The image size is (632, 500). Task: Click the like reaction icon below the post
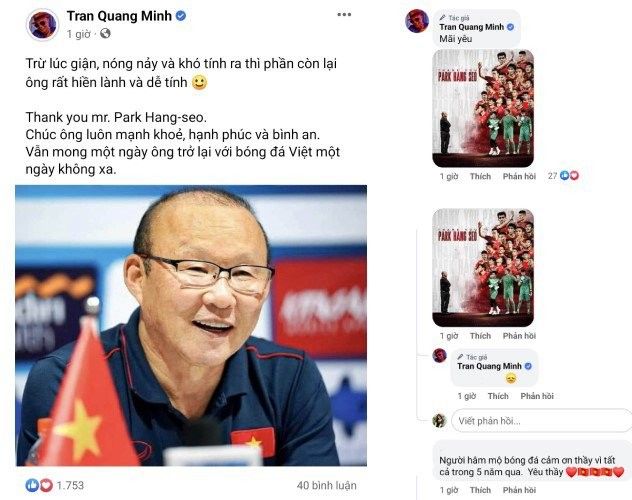pyautogui.click(x=32, y=485)
